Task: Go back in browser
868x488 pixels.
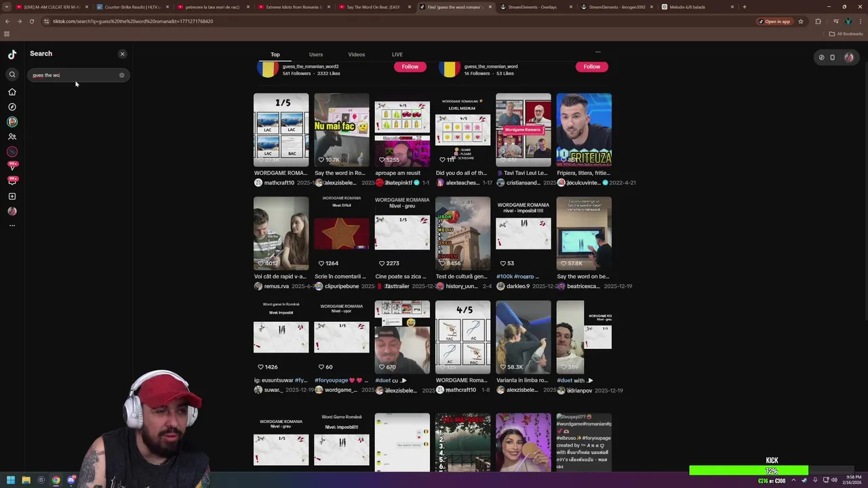Action: [x=7, y=22]
